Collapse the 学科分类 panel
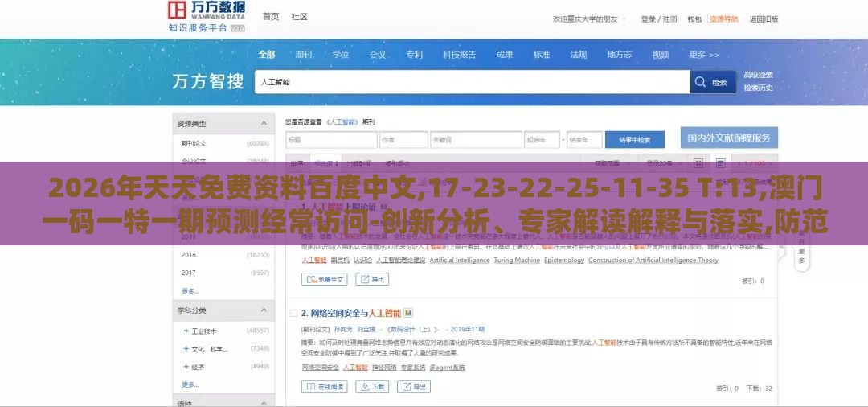868x407 pixels. (x=264, y=310)
